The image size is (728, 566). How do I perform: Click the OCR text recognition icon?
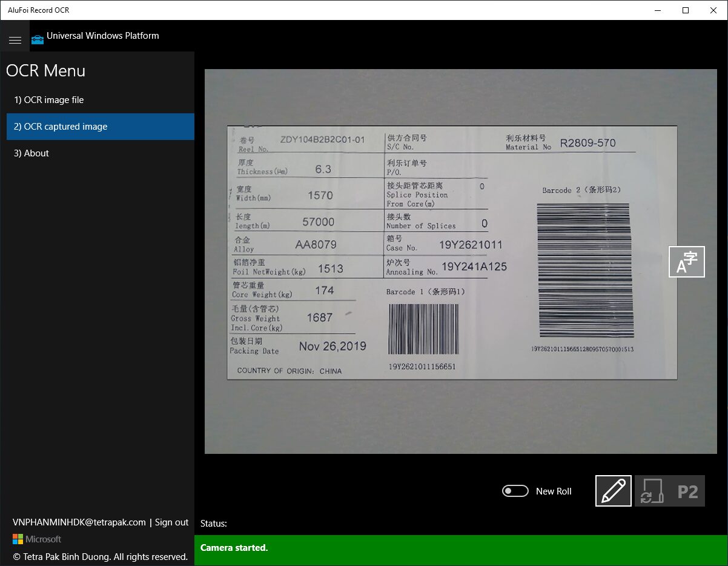click(x=686, y=262)
